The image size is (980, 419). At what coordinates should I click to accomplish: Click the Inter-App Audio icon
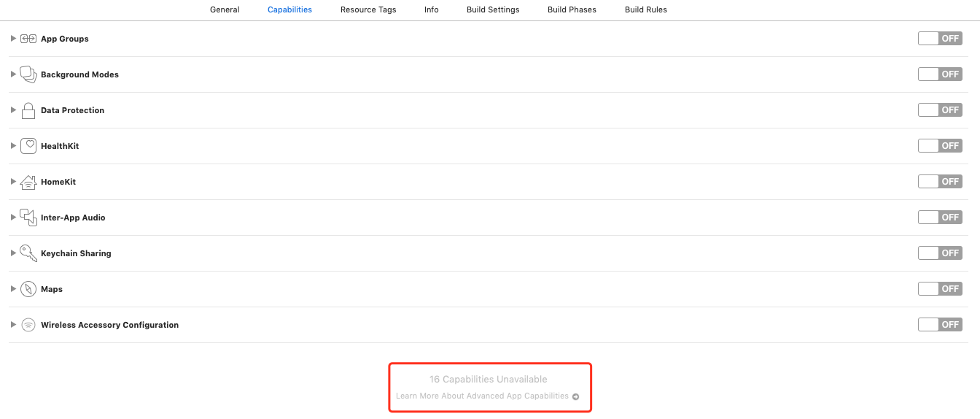(28, 217)
